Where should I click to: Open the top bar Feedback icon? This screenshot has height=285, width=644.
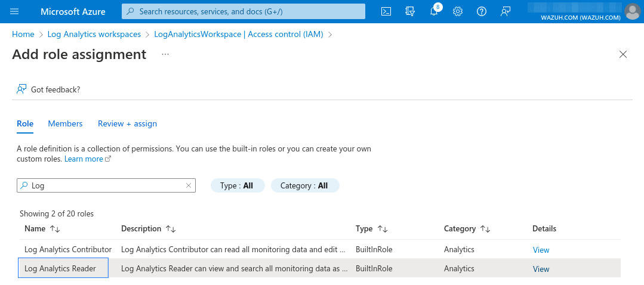point(506,11)
